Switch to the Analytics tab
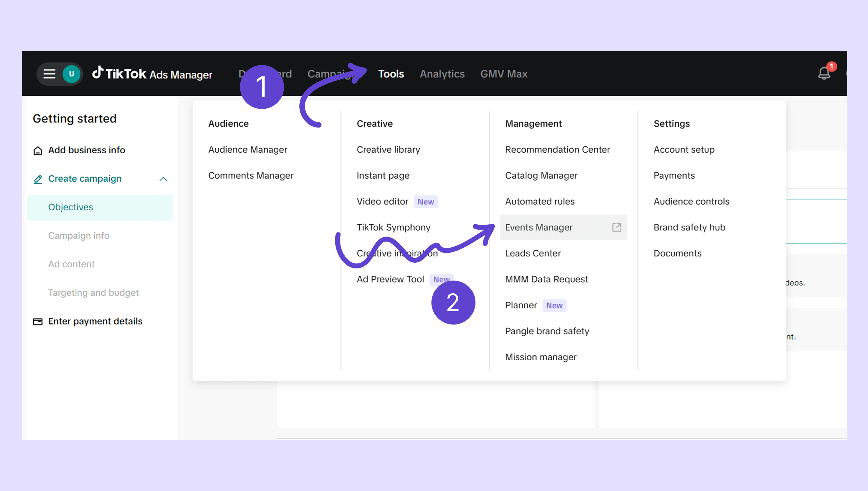The image size is (868, 491). click(x=442, y=74)
